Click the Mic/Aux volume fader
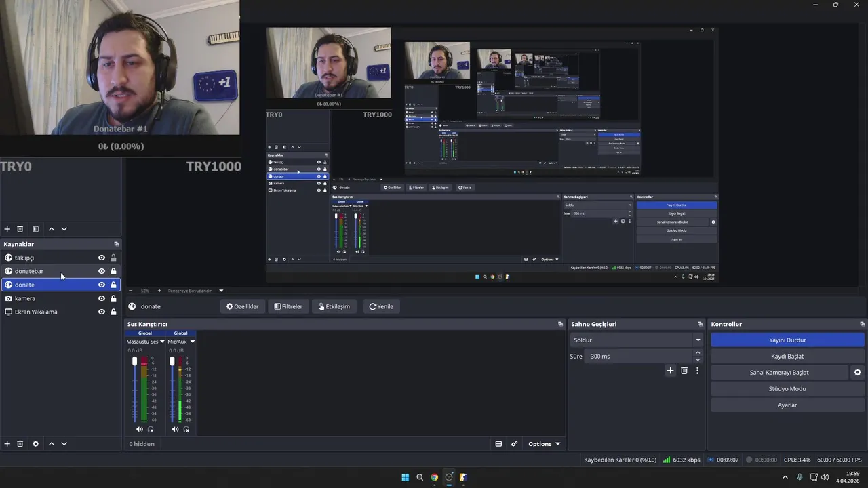This screenshot has height=488, width=868. [172, 361]
